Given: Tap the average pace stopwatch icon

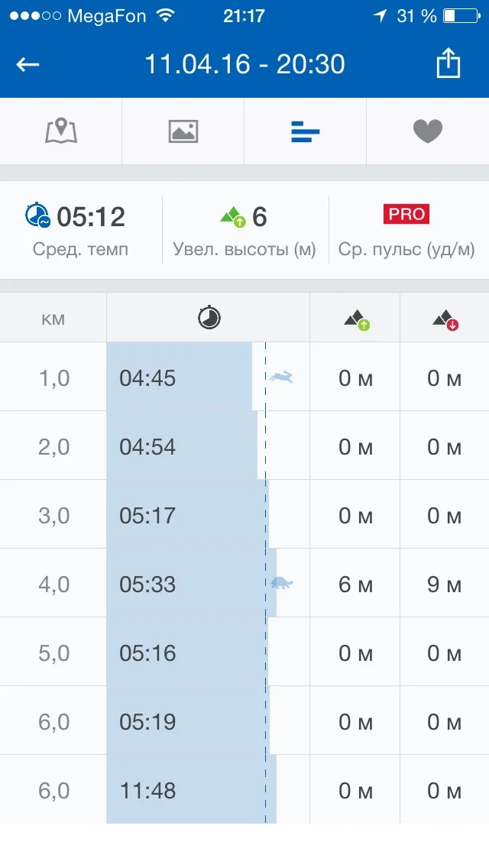Looking at the screenshot, I should click(37, 216).
